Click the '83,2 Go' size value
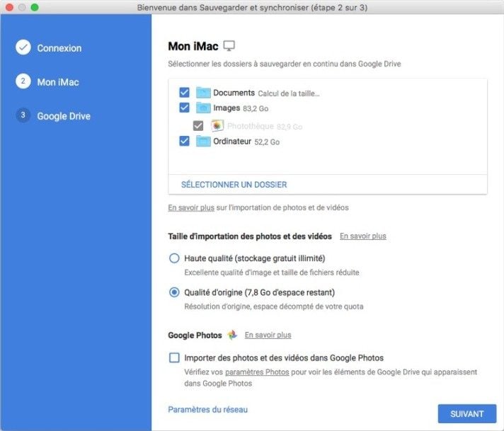Image resolution: width=504 pixels, height=431 pixels. (x=256, y=108)
